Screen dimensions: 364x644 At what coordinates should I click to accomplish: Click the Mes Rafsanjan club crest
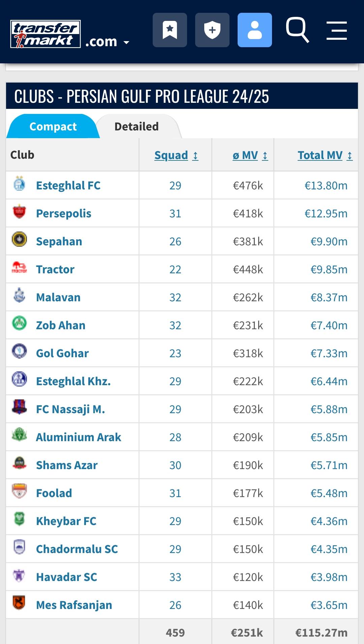[x=19, y=603]
